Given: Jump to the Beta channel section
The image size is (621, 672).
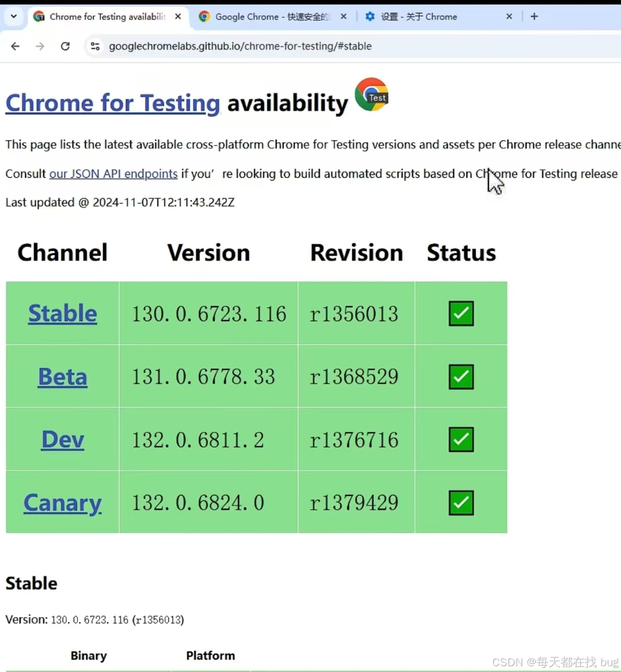Looking at the screenshot, I should click(x=63, y=376).
